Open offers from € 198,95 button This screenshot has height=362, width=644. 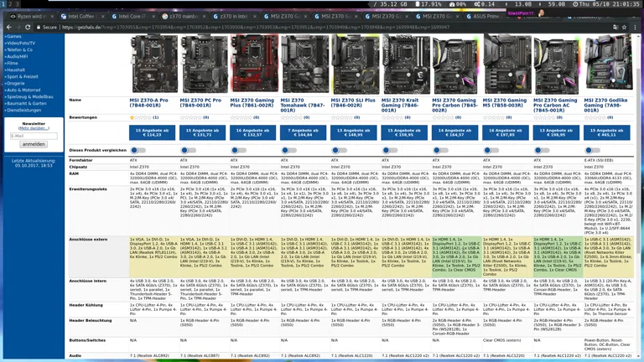pos(556,132)
